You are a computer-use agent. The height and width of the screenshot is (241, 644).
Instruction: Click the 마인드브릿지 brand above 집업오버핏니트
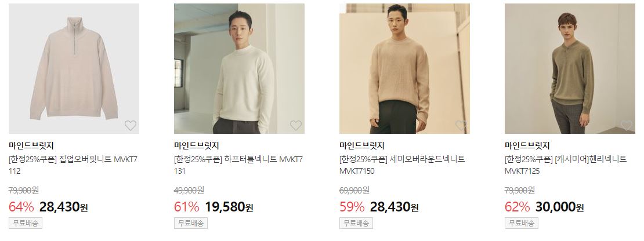pyautogui.click(x=31, y=145)
